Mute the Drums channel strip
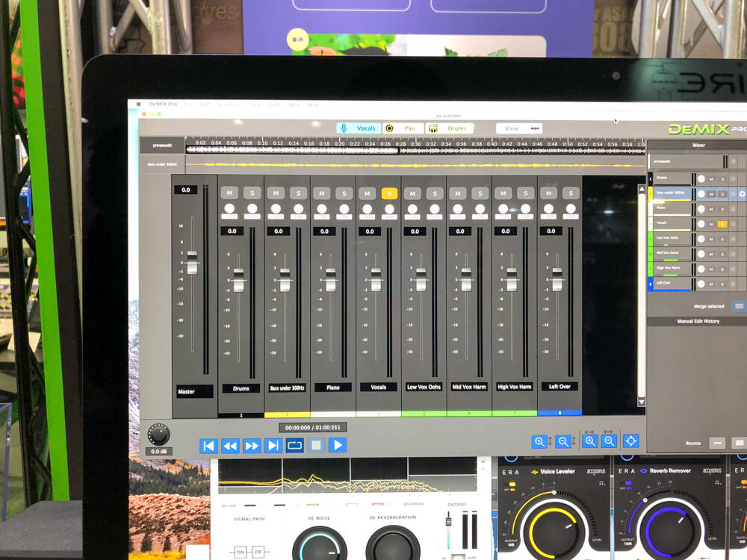 click(229, 193)
